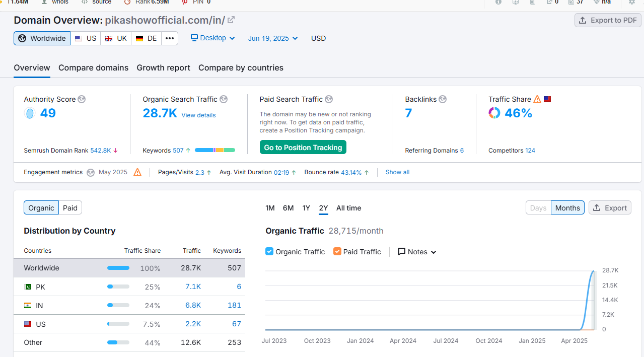The width and height of the screenshot is (644, 357).
Task: Click the Keywords position distribution color bar
Action: [x=215, y=150]
